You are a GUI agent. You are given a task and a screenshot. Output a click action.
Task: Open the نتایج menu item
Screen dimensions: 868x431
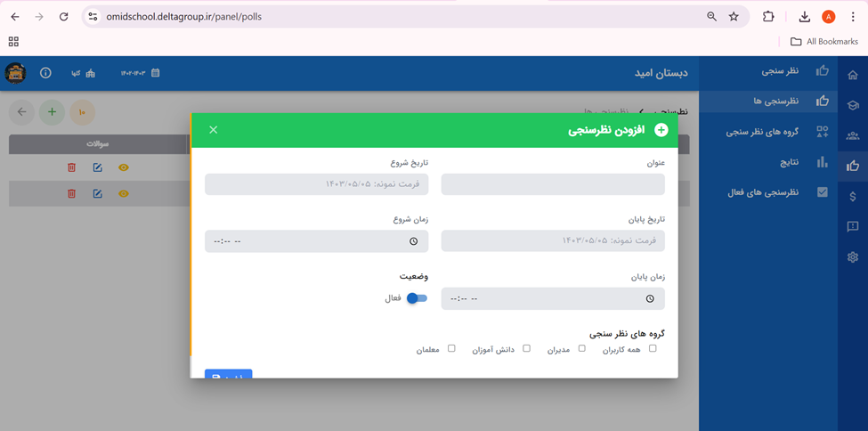click(768, 162)
